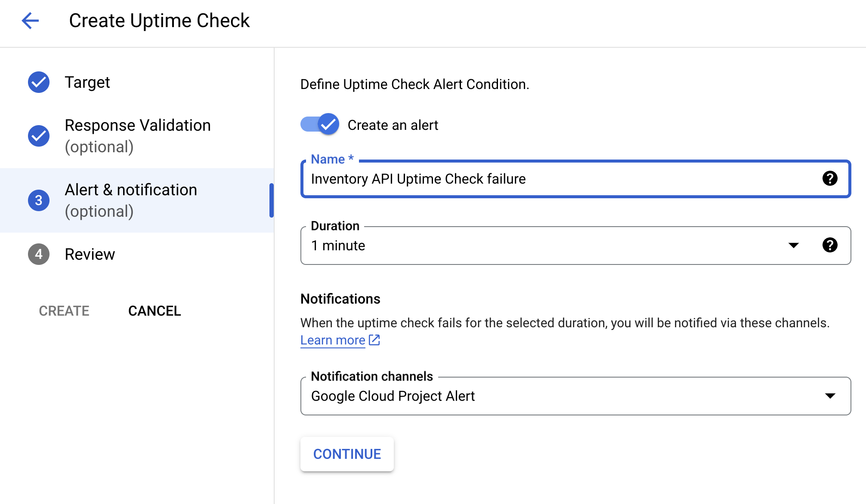The image size is (866, 504).
Task: Click the step 3 number badge
Action: pos(39,200)
